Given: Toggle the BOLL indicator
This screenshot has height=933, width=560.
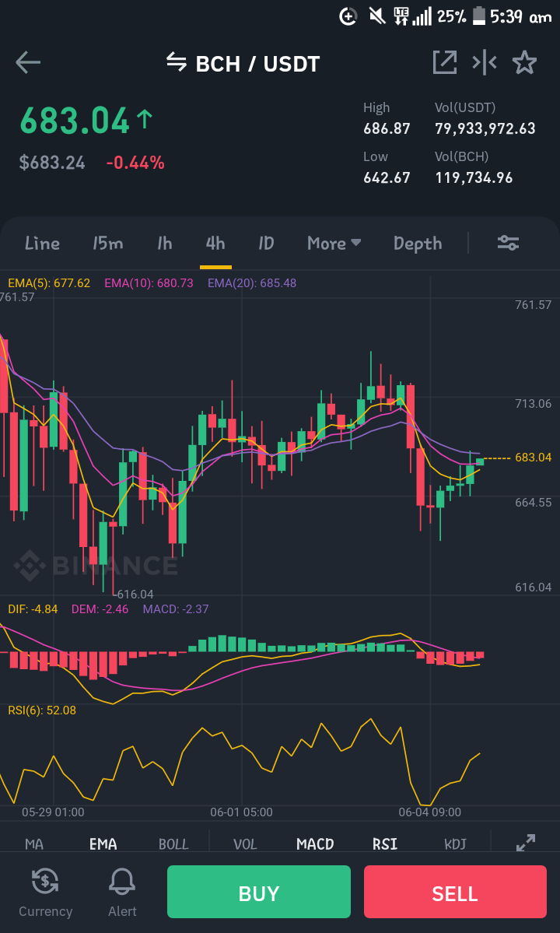Looking at the screenshot, I should tap(173, 844).
